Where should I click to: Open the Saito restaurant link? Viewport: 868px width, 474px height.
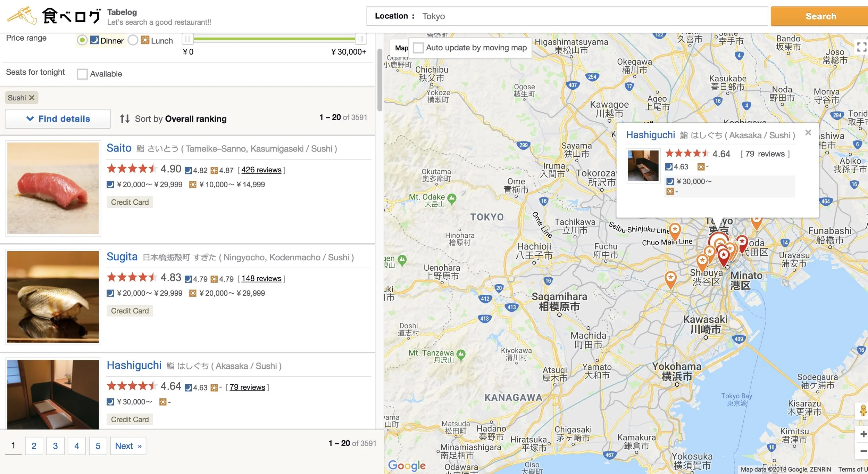(119, 148)
